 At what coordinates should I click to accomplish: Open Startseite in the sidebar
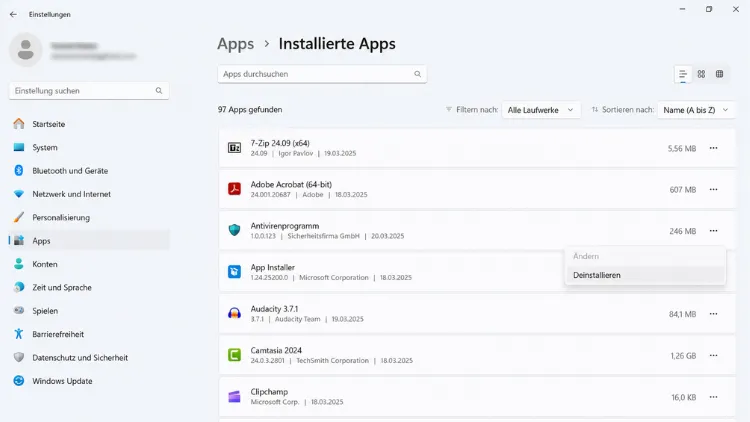[89, 124]
